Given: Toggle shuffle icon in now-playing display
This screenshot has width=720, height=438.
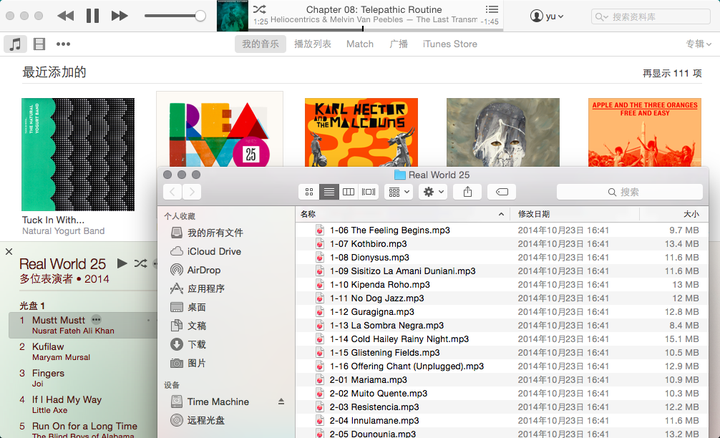Looking at the screenshot, I should [x=259, y=9].
